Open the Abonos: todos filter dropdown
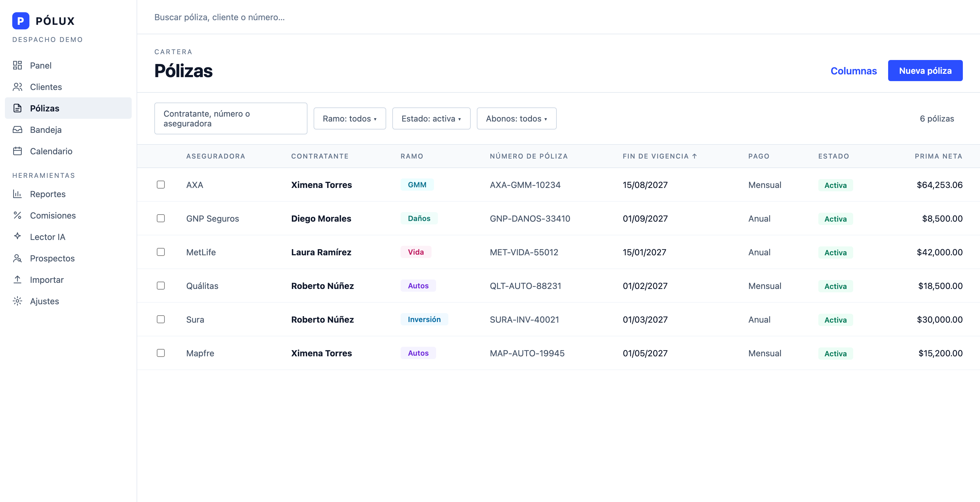 [x=516, y=118]
